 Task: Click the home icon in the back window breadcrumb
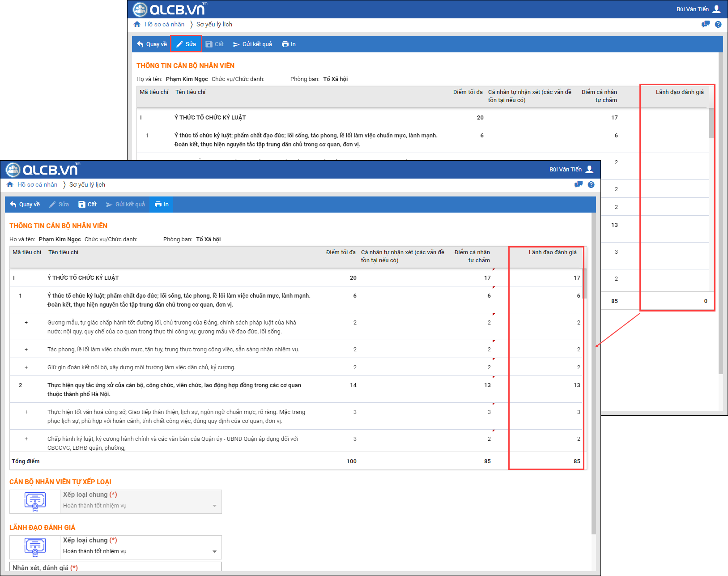click(137, 24)
